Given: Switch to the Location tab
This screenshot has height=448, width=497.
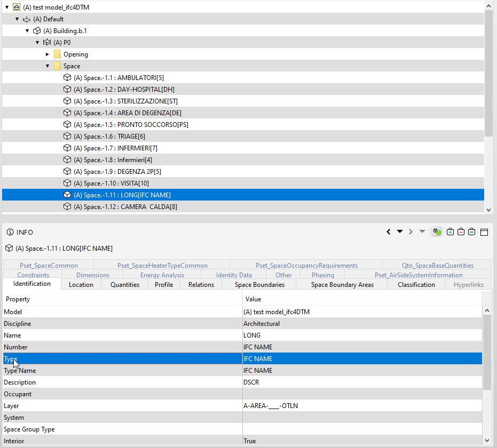Looking at the screenshot, I should [x=81, y=285].
